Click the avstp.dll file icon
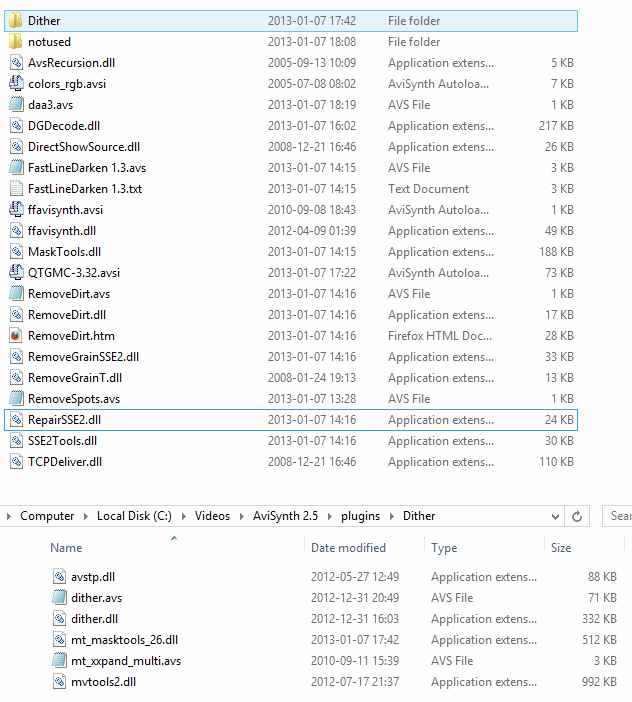Viewport: 632px width, 702px height. click(x=59, y=577)
